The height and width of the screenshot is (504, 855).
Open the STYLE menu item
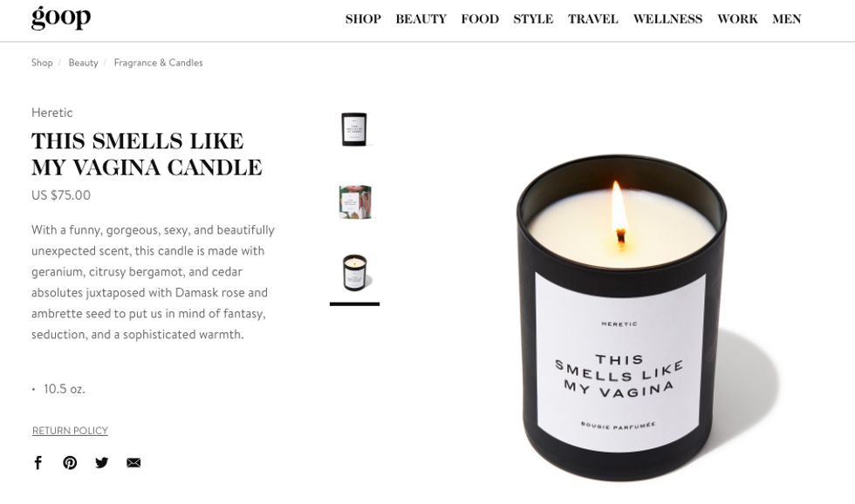click(533, 19)
